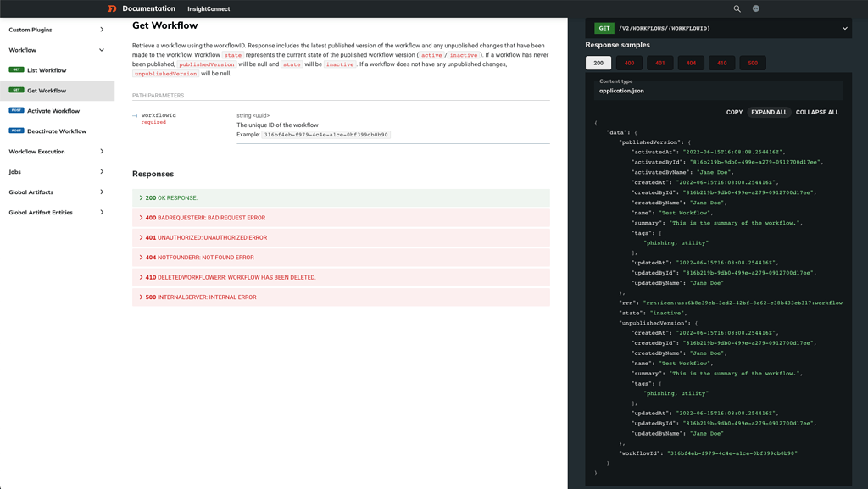Image resolution: width=868 pixels, height=489 pixels.
Task: Copy the JSON response sample
Action: (x=734, y=112)
